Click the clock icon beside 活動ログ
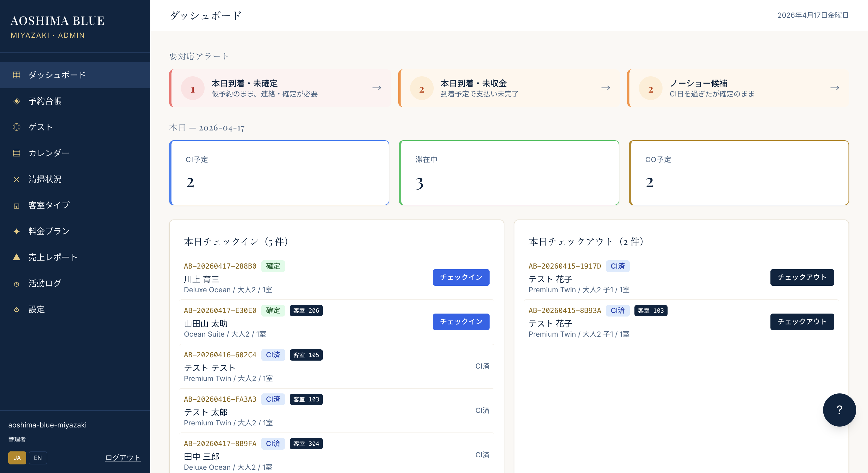 click(x=17, y=283)
